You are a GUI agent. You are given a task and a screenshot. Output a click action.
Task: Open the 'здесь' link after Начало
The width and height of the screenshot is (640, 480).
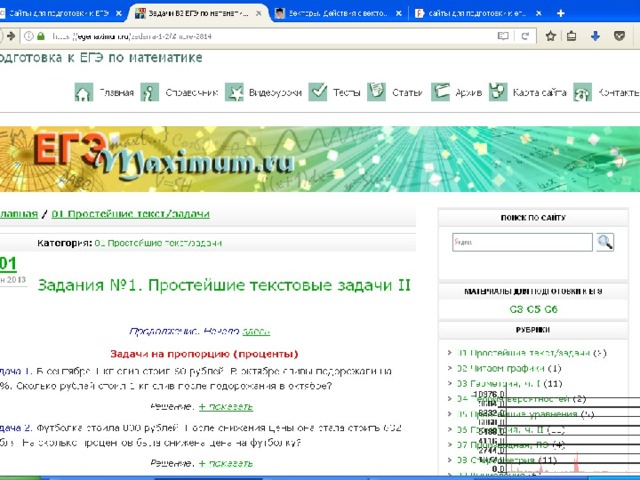(256, 331)
